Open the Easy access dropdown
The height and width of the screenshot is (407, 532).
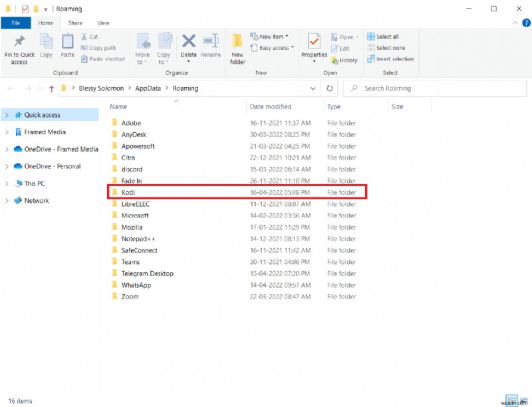click(x=272, y=48)
